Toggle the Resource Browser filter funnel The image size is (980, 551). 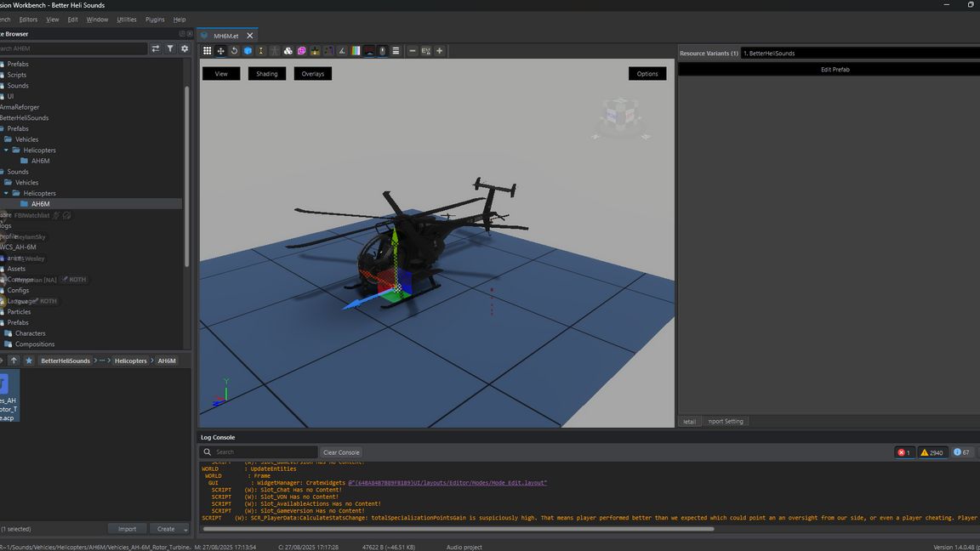coord(170,48)
